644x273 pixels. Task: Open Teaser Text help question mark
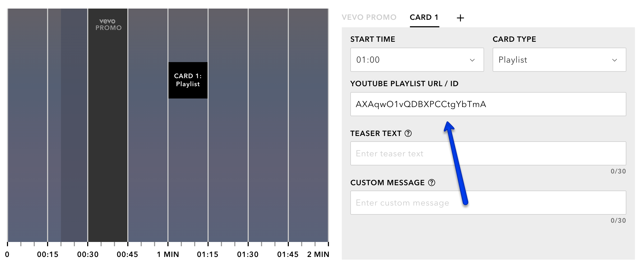(x=408, y=133)
